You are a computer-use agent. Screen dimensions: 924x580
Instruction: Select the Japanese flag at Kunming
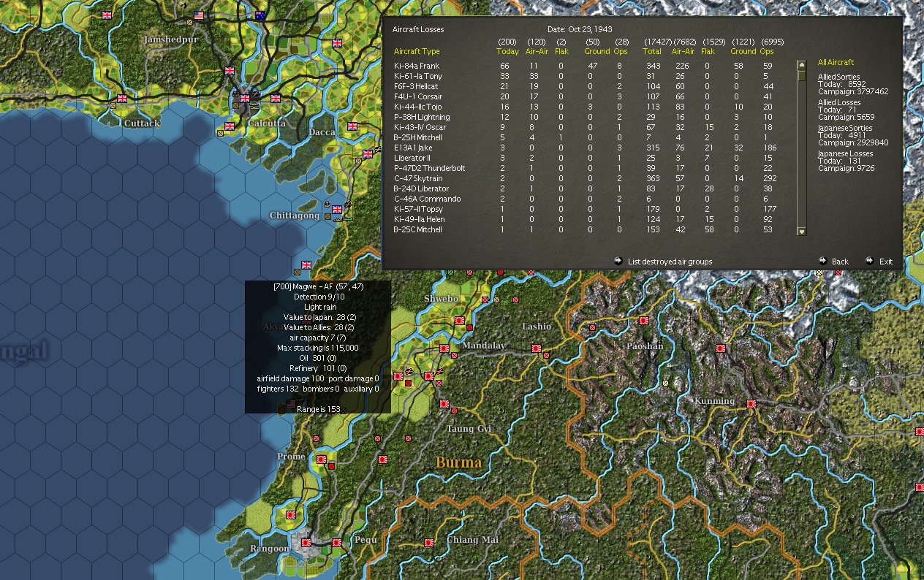pyautogui.click(x=751, y=404)
